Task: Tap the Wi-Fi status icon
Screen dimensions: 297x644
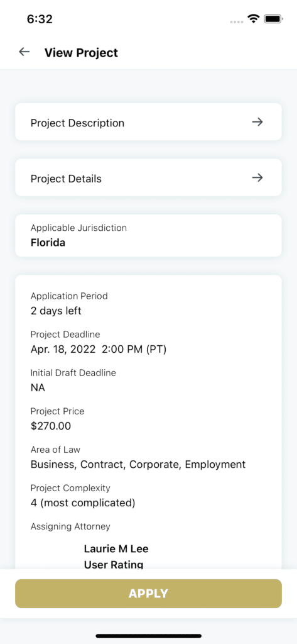Action: coord(254,18)
